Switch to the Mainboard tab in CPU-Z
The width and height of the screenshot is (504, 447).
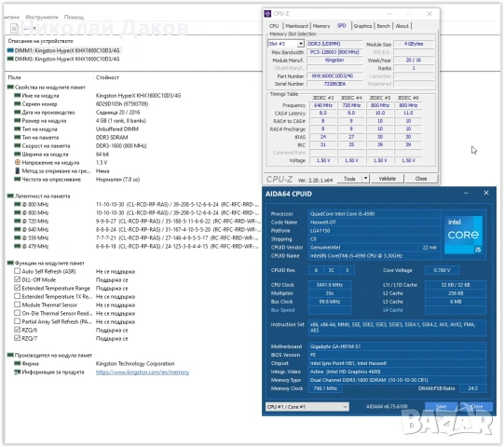tap(296, 26)
